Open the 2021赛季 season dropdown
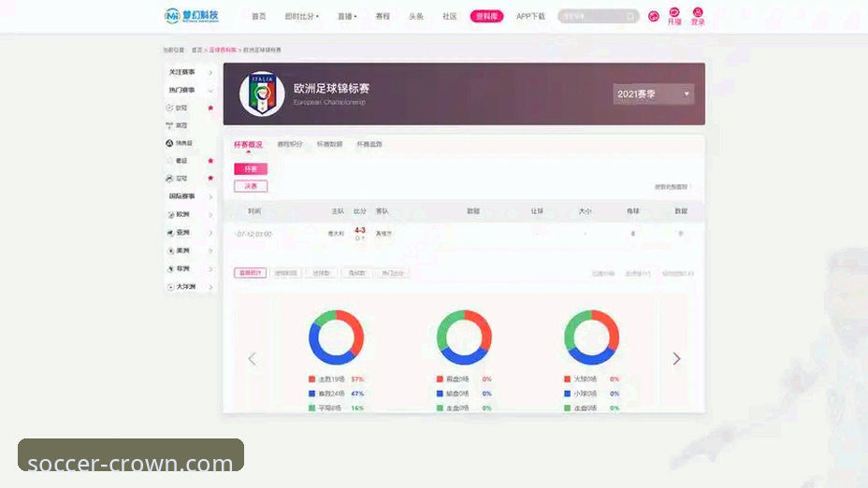The height and width of the screenshot is (488, 868). point(653,94)
